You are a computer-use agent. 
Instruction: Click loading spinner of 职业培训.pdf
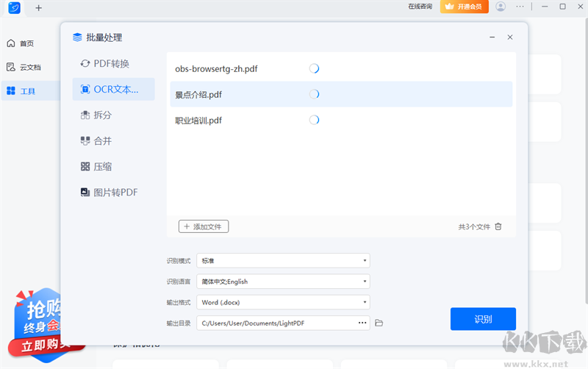click(314, 120)
